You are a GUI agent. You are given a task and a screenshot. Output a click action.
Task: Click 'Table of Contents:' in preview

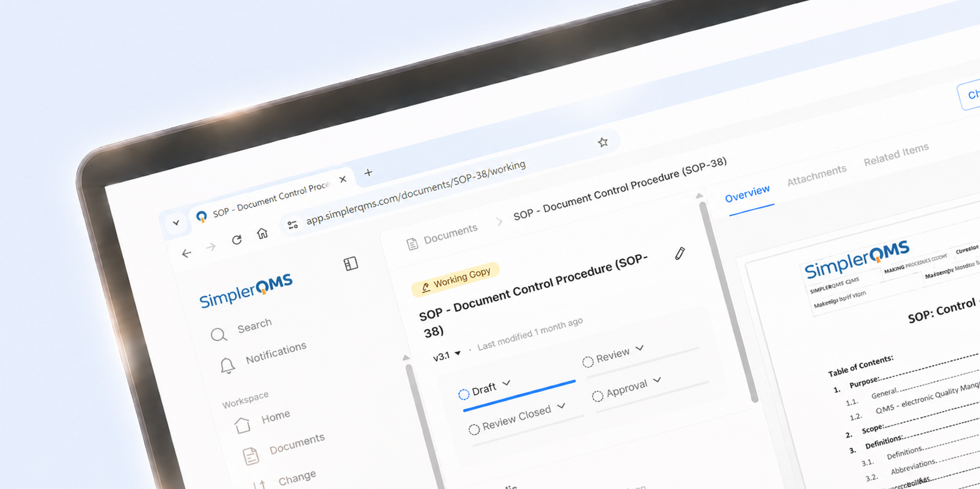coord(861,365)
